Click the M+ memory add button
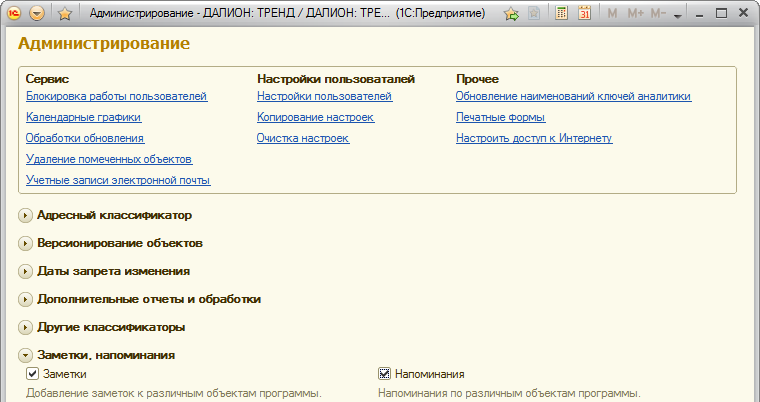The image size is (760, 402). [x=635, y=14]
